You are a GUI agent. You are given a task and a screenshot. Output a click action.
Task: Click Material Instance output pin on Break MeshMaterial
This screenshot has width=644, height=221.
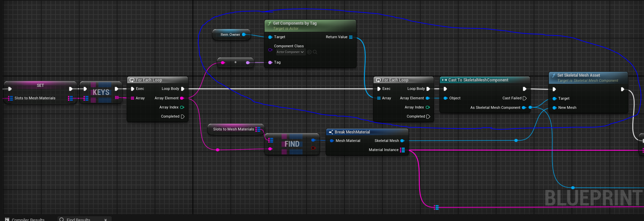click(x=402, y=150)
